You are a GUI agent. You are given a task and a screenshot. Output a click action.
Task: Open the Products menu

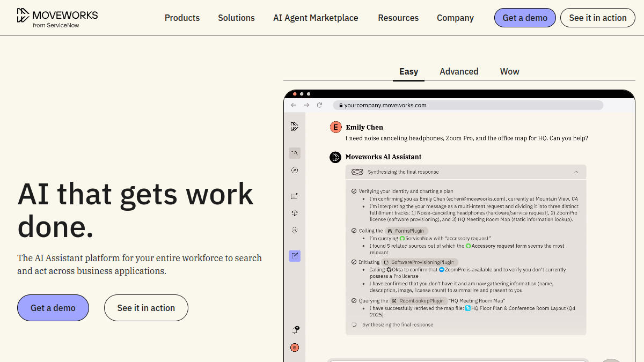point(182,18)
